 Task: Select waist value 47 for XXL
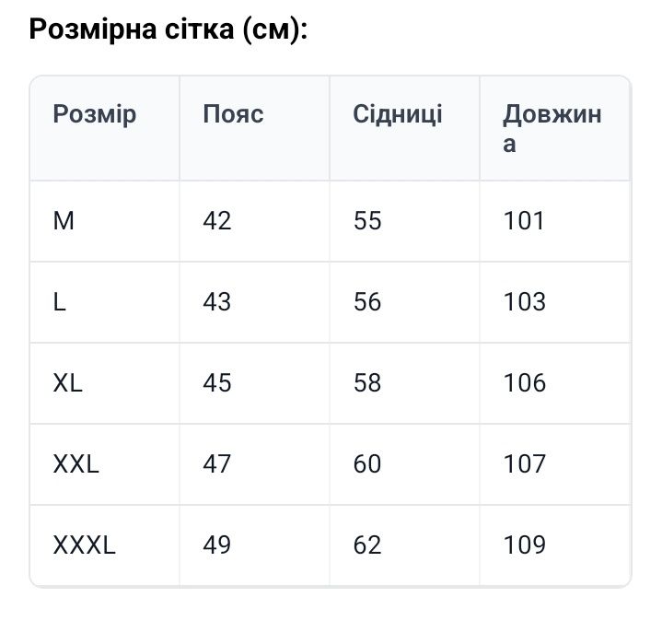[217, 464]
